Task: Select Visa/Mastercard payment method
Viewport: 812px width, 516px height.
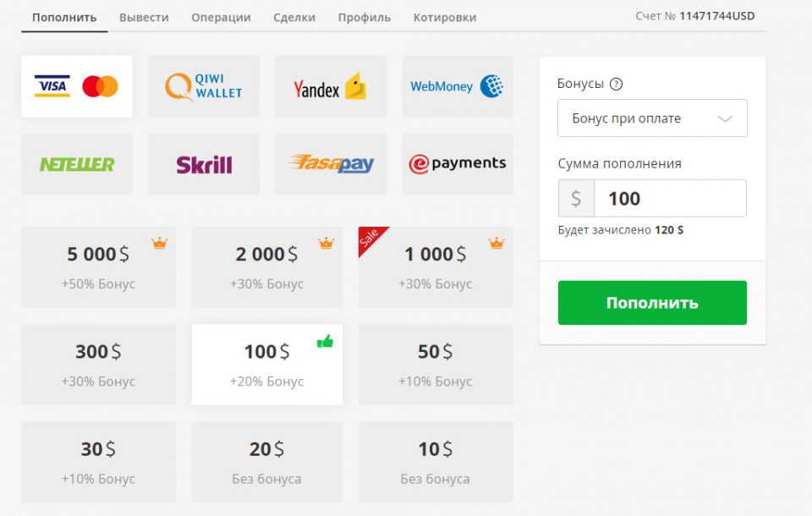Action: click(77, 86)
